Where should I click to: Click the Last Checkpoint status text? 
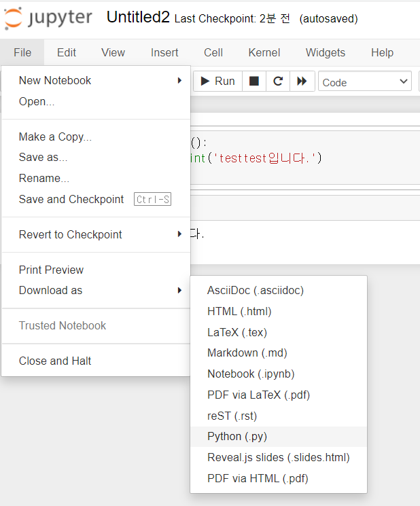232,18
